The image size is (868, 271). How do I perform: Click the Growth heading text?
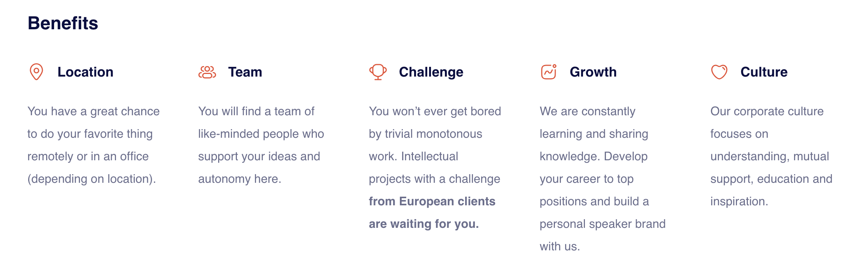(593, 72)
